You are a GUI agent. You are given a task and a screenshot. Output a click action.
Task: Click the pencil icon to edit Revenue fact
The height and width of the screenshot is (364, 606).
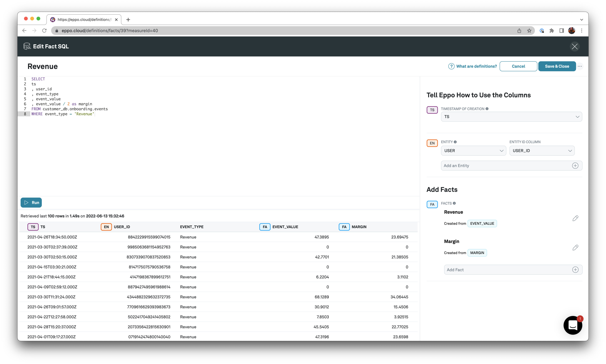575,218
